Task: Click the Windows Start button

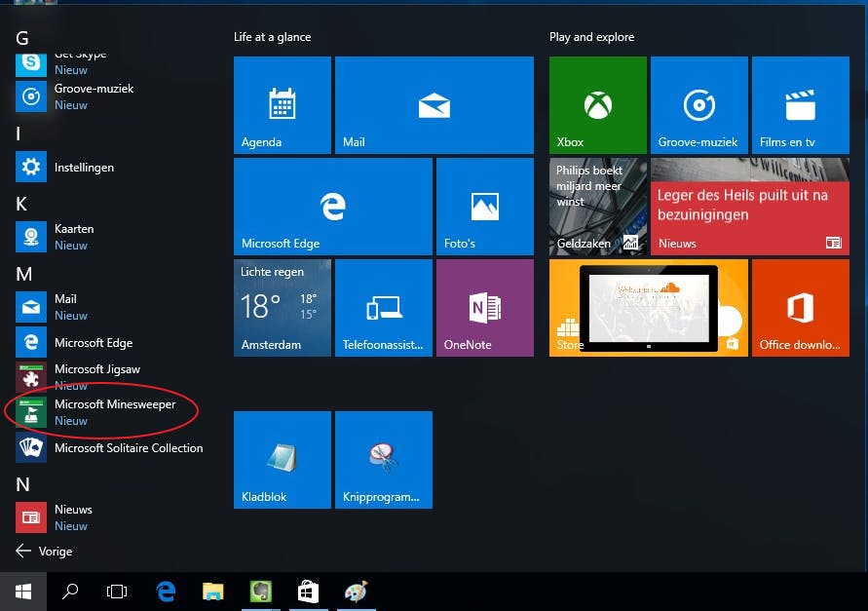Action: 23,592
